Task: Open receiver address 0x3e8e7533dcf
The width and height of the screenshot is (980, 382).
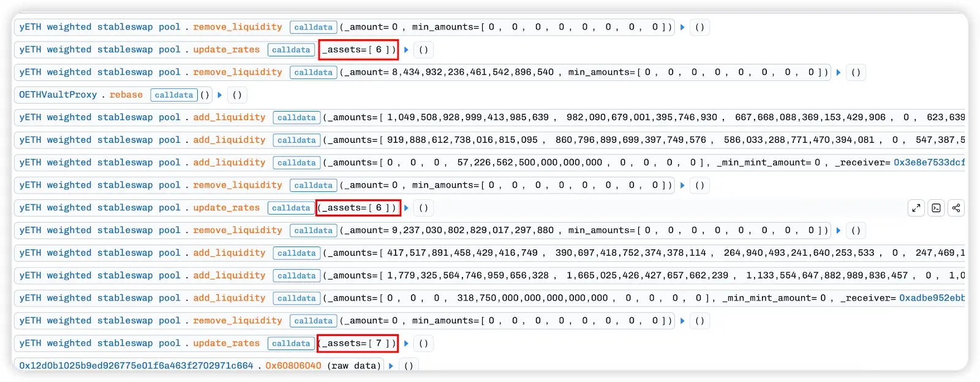Action: tap(929, 162)
